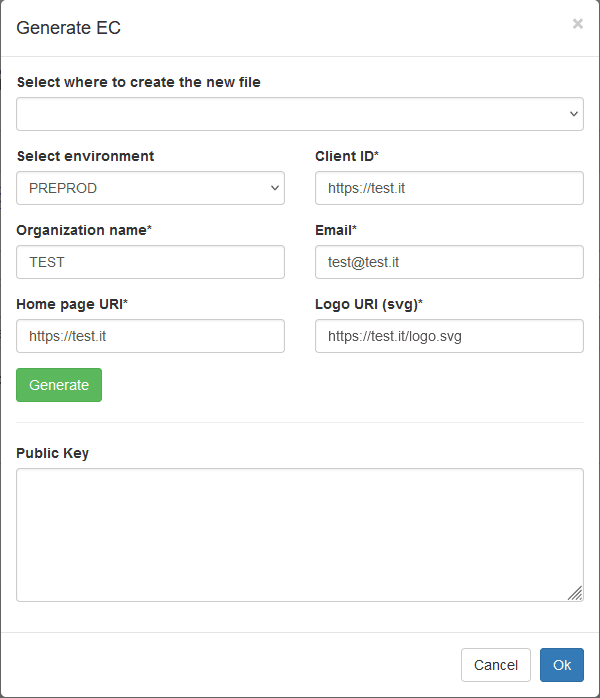Click the "Home page URI" label
Screen dimensions: 600x698
(x=72, y=304)
